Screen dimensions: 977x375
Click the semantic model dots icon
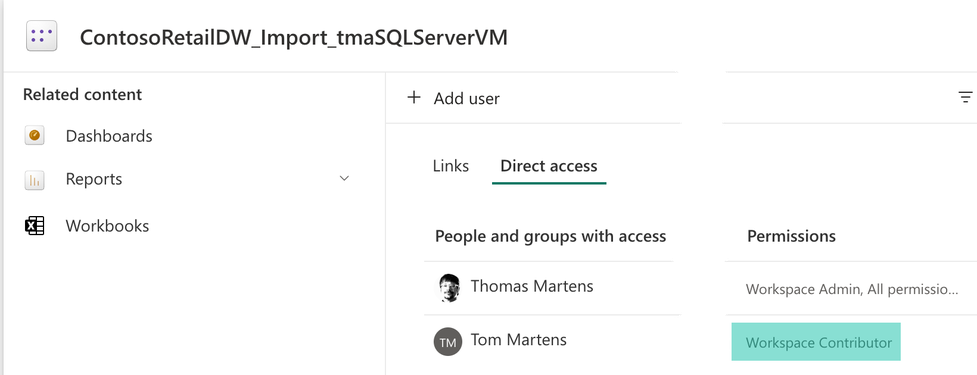pos(42,36)
